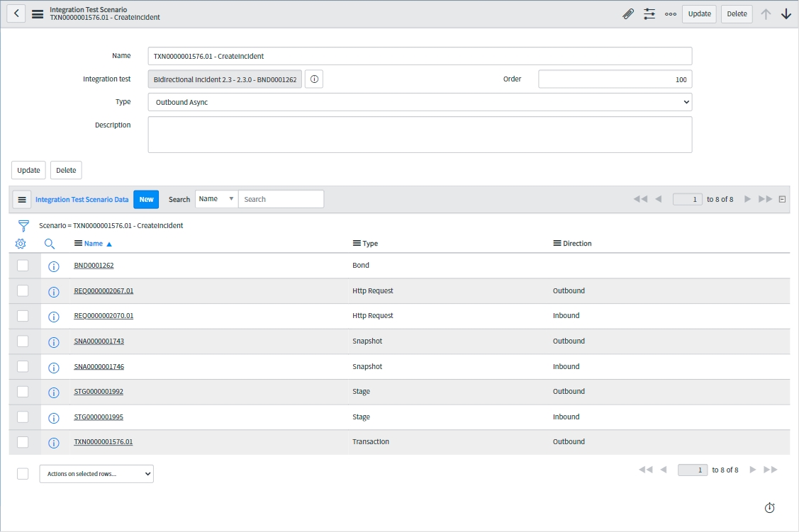Open the STG0000001992 record link
This screenshot has height=532, width=799.
[x=99, y=392]
